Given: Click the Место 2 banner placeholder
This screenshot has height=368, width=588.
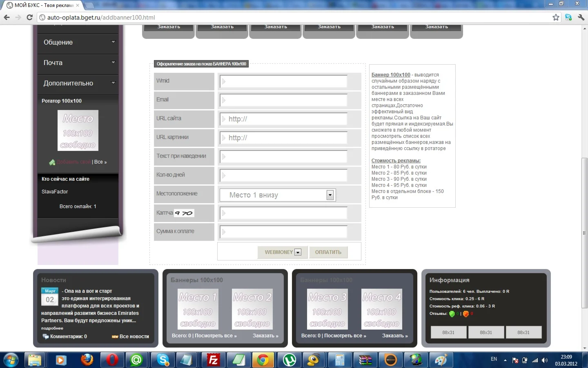Looking at the screenshot, I should [x=252, y=310].
